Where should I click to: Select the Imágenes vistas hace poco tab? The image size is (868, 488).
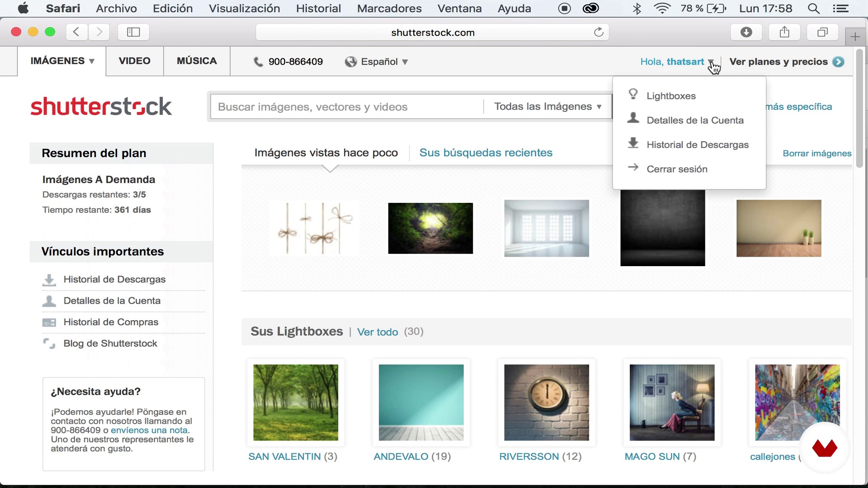click(x=326, y=153)
